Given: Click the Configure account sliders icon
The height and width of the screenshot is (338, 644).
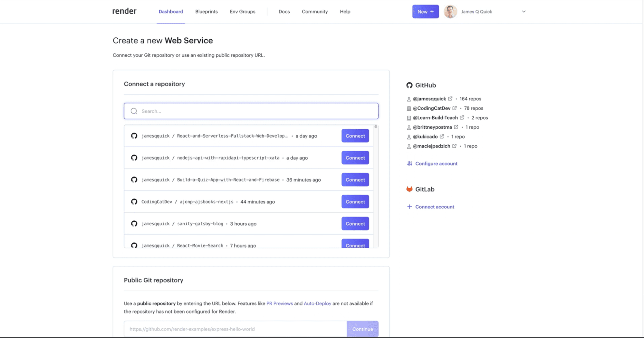Looking at the screenshot, I should pos(409,164).
